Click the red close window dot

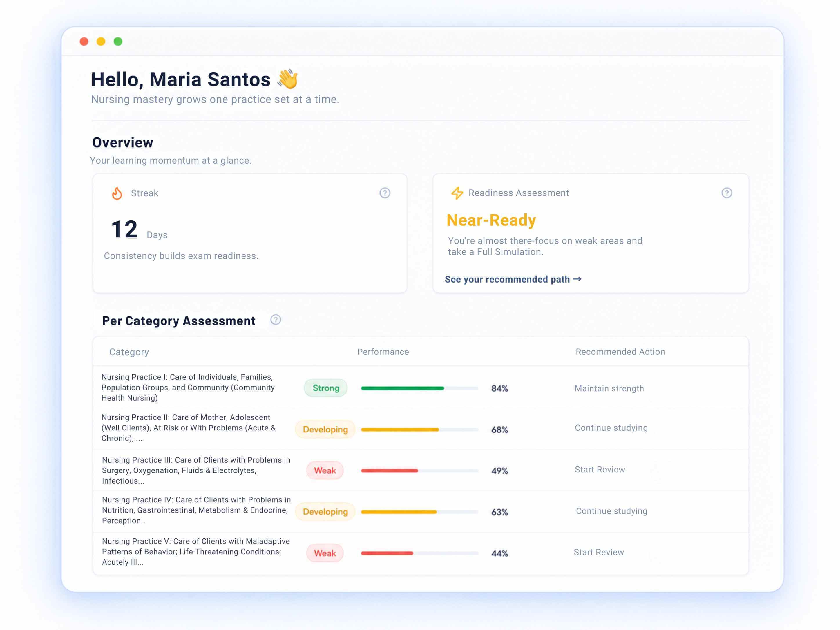(84, 41)
